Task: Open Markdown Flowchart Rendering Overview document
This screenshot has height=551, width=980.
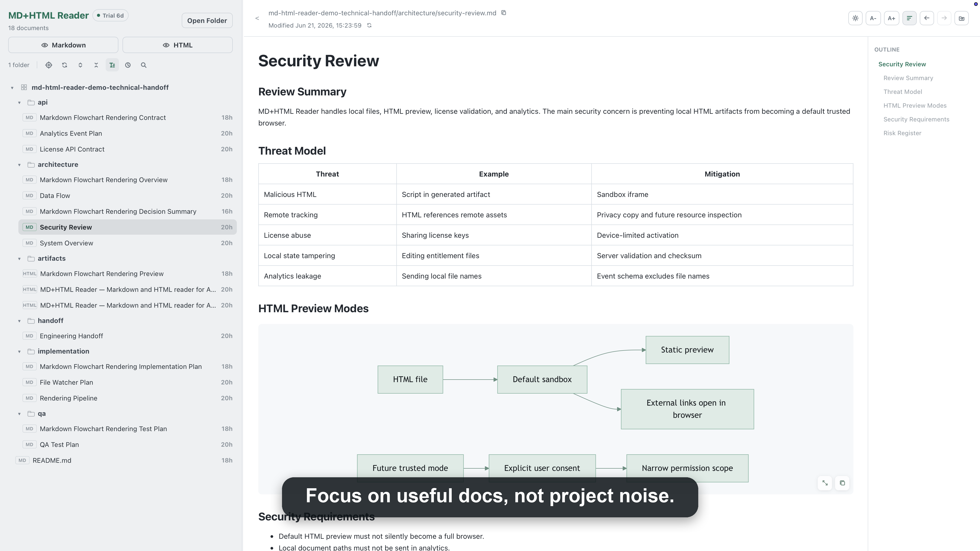Action: point(127,180)
